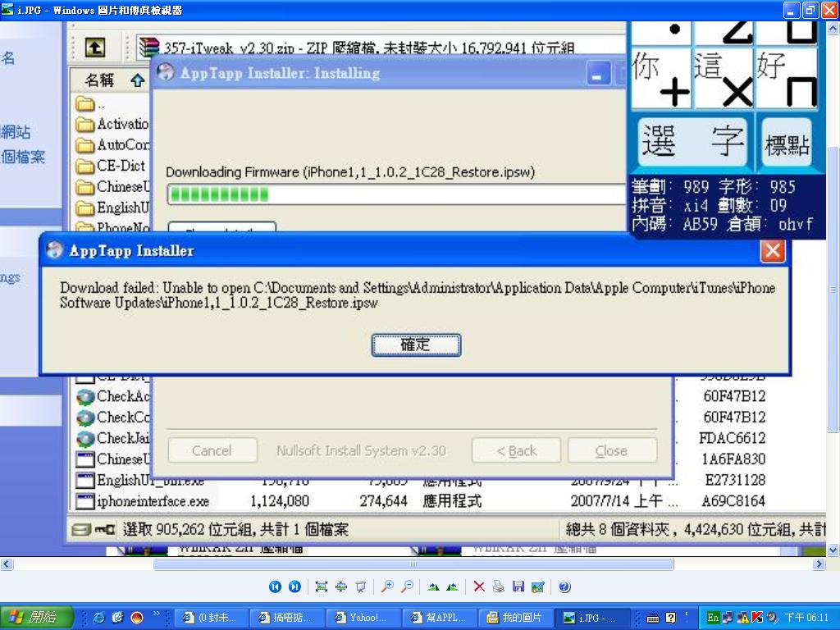The width and height of the screenshot is (840, 630).
Task: Save a copy using floppy icon
Action: click(x=518, y=587)
